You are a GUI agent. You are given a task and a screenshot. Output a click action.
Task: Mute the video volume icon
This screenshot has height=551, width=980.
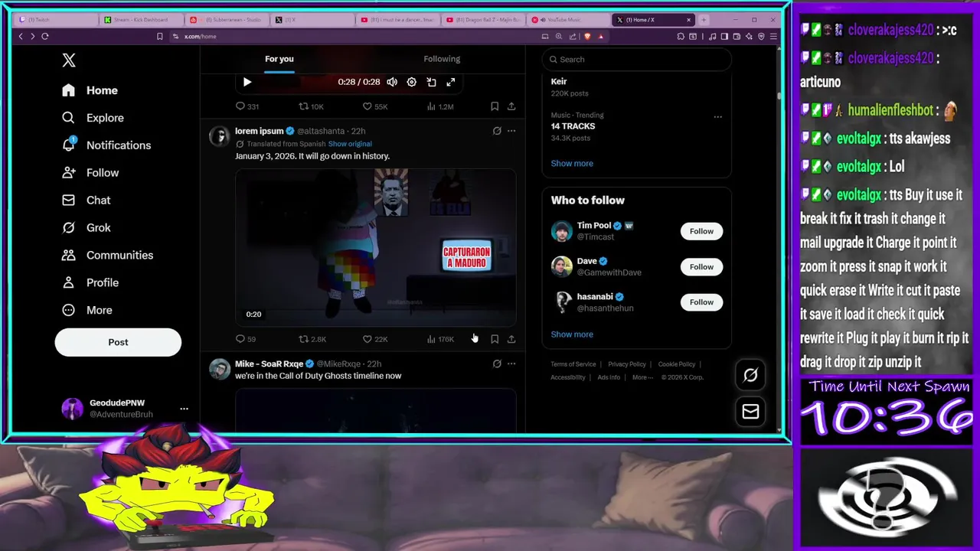pyautogui.click(x=392, y=82)
